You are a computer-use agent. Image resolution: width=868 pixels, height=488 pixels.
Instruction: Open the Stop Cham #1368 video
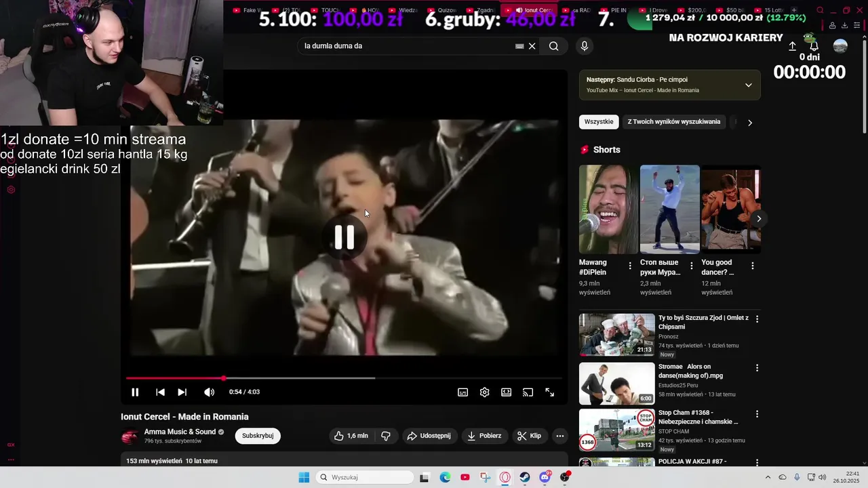[x=617, y=430]
